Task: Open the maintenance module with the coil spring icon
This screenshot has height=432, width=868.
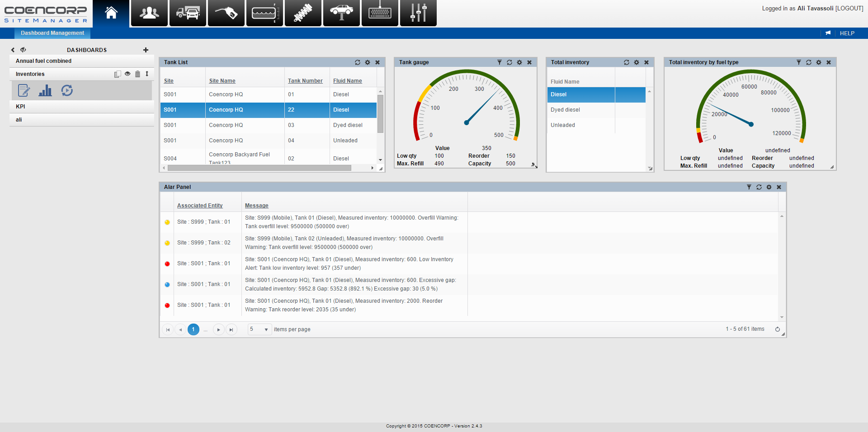Action: [303, 13]
